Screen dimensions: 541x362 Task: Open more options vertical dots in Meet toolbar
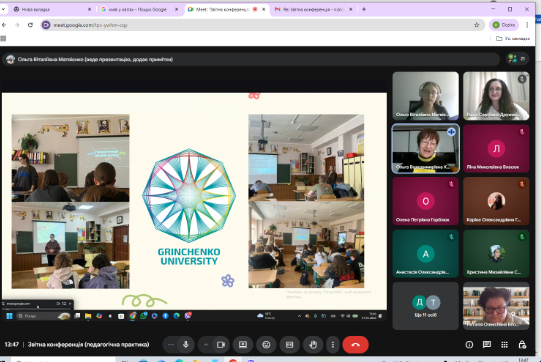[333, 344]
